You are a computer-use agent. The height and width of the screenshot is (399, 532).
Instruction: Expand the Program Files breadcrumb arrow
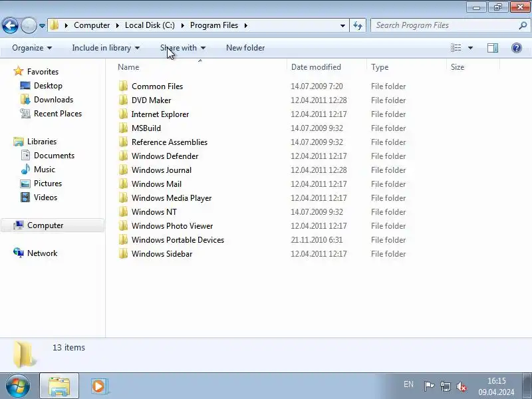click(x=246, y=25)
